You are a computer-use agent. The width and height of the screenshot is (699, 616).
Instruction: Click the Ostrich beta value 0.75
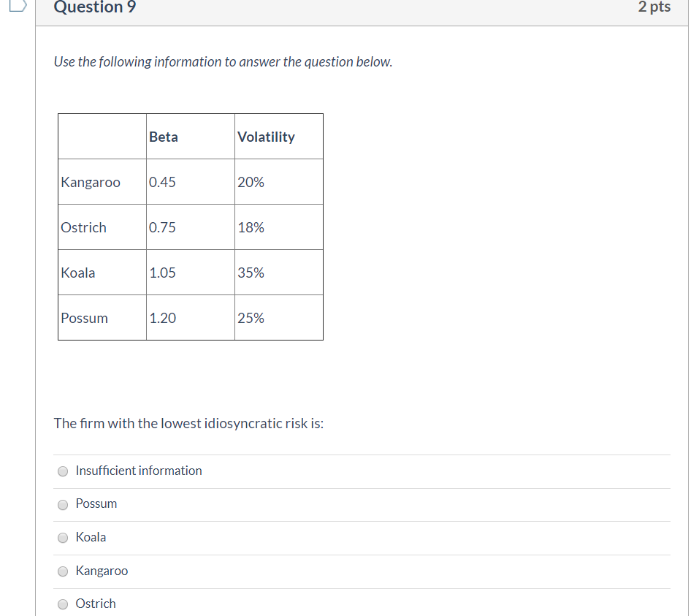161,227
